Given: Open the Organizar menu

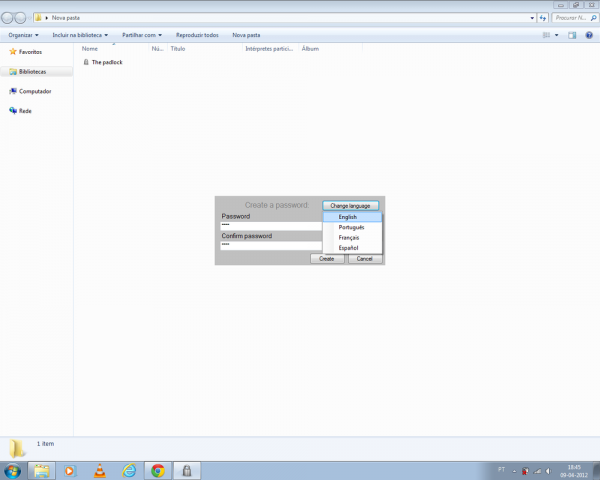Looking at the screenshot, I should (x=23, y=35).
